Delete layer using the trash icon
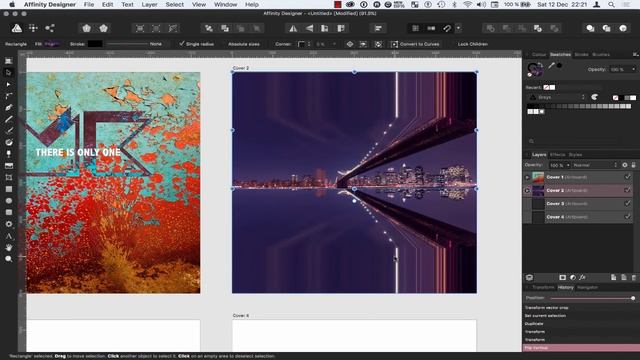The height and width of the screenshot is (360, 640). tap(634, 278)
